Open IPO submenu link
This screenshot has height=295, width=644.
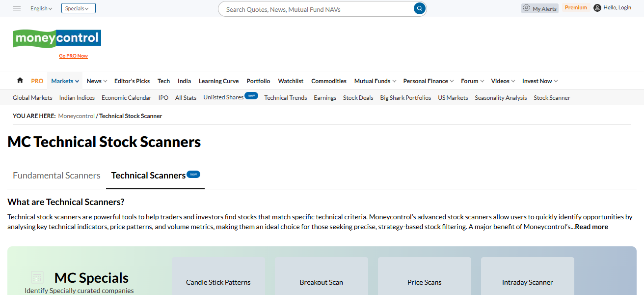coord(163,98)
